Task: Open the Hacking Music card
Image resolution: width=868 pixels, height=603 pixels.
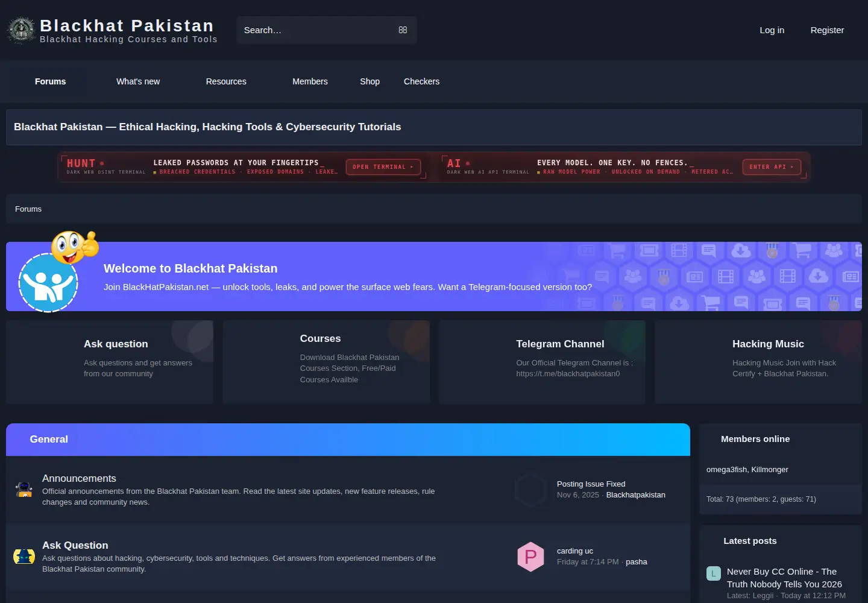Action: [758, 362]
